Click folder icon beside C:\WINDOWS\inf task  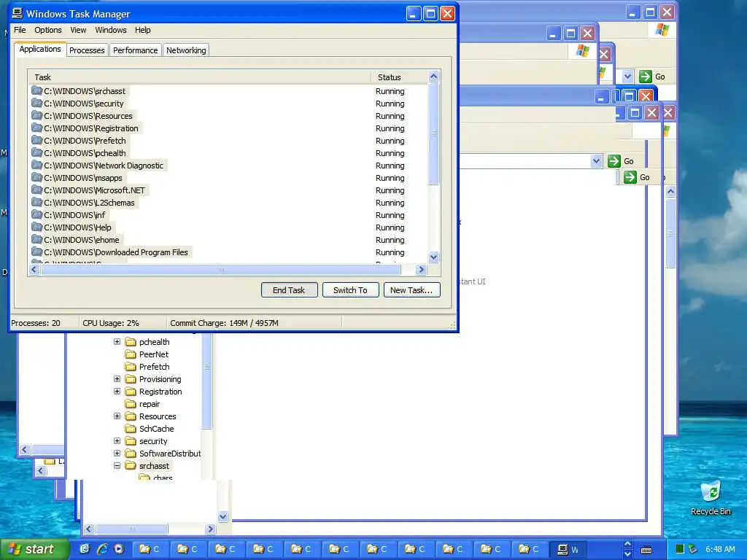[x=36, y=214]
